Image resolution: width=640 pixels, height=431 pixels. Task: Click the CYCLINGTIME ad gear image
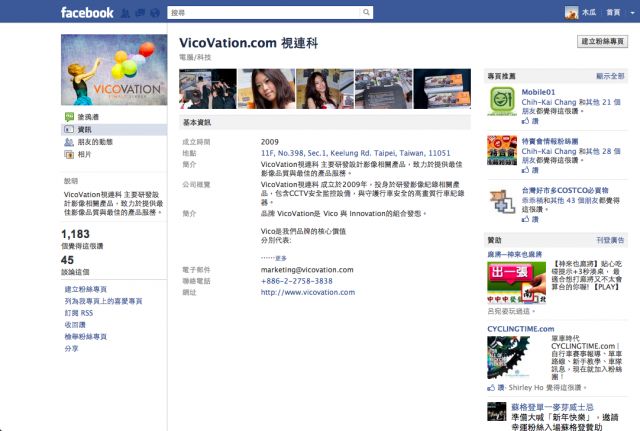(x=509, y=358)
